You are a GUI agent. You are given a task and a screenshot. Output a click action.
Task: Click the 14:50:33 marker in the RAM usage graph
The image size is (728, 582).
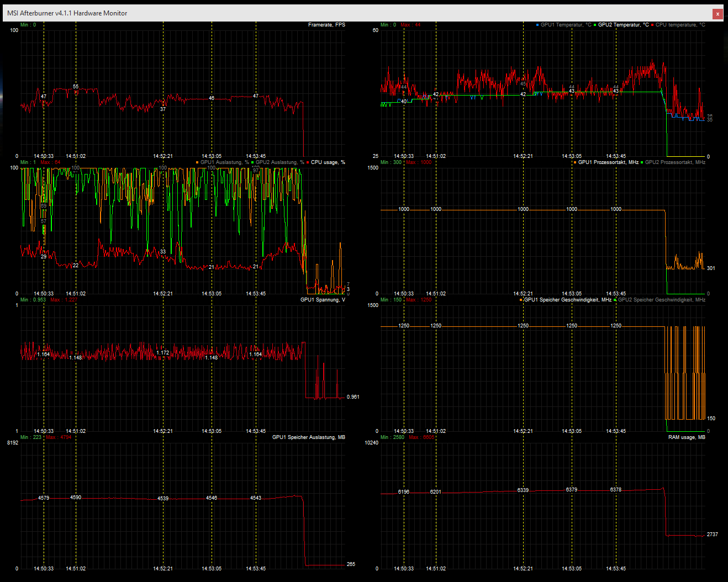404,569
